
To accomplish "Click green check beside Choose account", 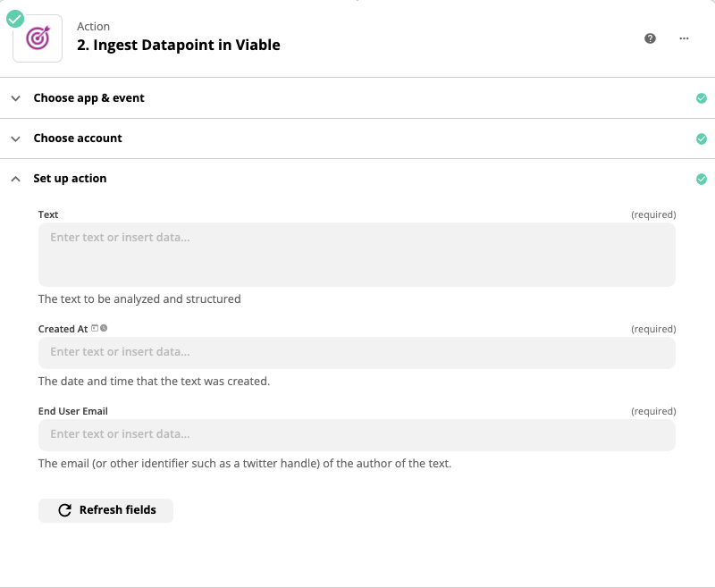I will (x=702, y=139).
